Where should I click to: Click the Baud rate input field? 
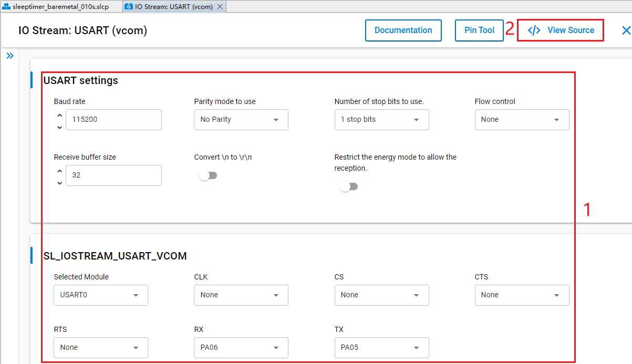[113, 119]
